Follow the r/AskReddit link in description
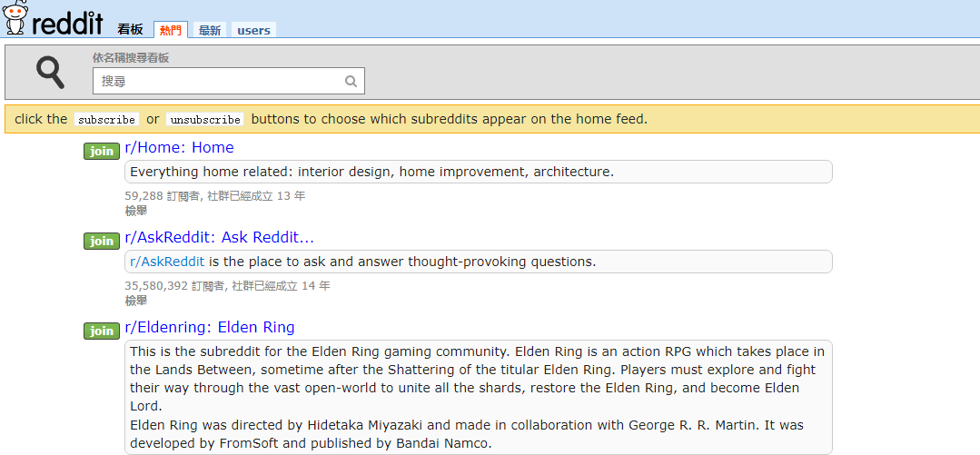 pyautogui.click(x=167, y=262)
